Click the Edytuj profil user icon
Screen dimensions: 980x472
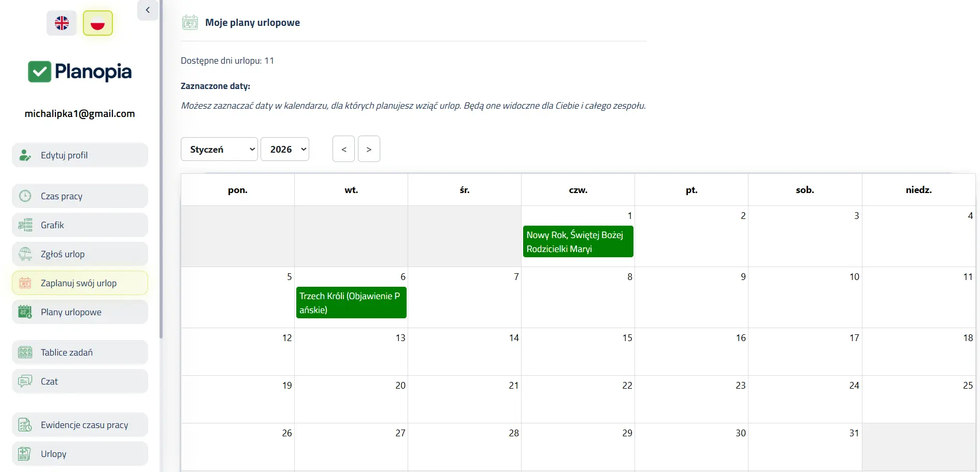(25, 155)
